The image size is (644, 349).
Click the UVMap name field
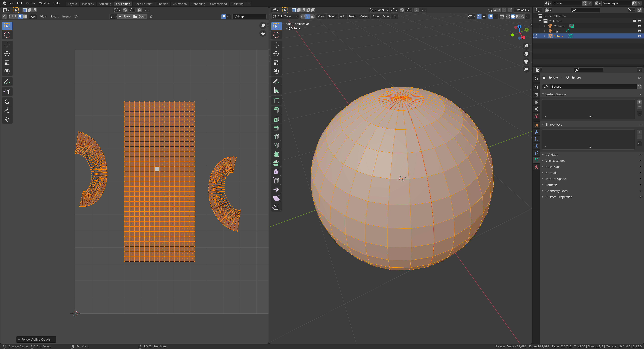tap(249, 16)
